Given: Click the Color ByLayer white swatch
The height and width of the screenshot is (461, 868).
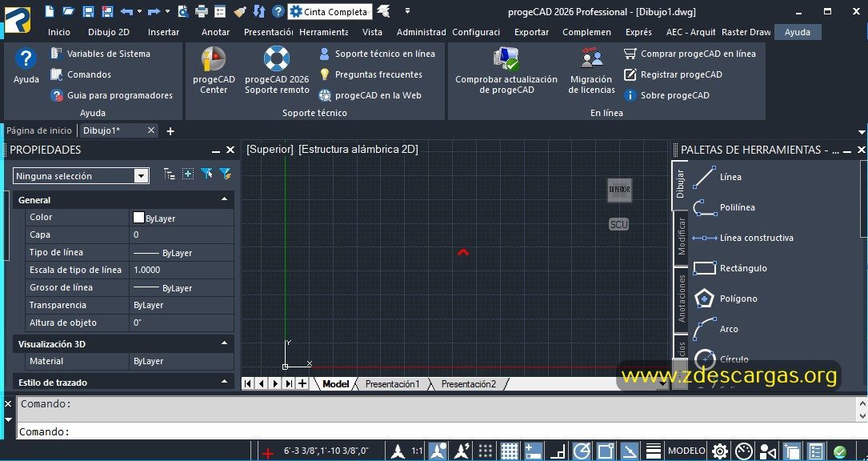Looking at the screenshot, I should point(138,217).
